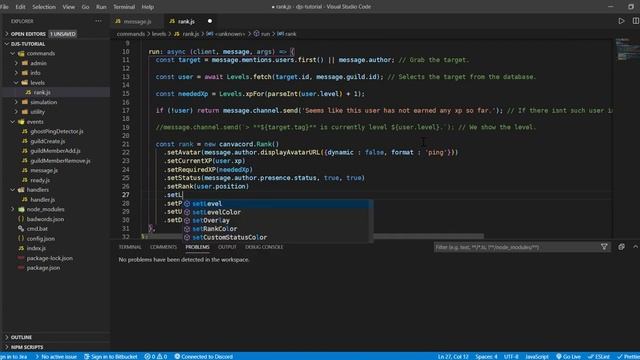Change language mode from JavaScript

click(x=537, y=356)
